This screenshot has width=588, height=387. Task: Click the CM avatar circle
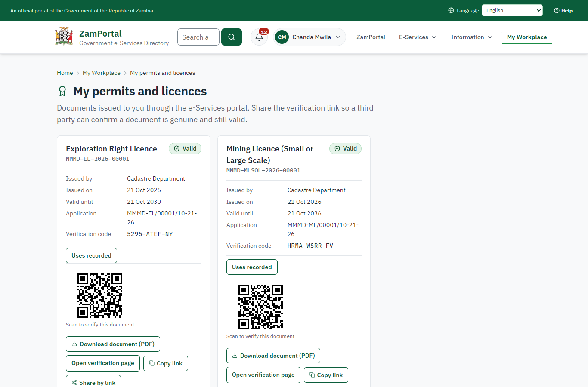(282, 37)
